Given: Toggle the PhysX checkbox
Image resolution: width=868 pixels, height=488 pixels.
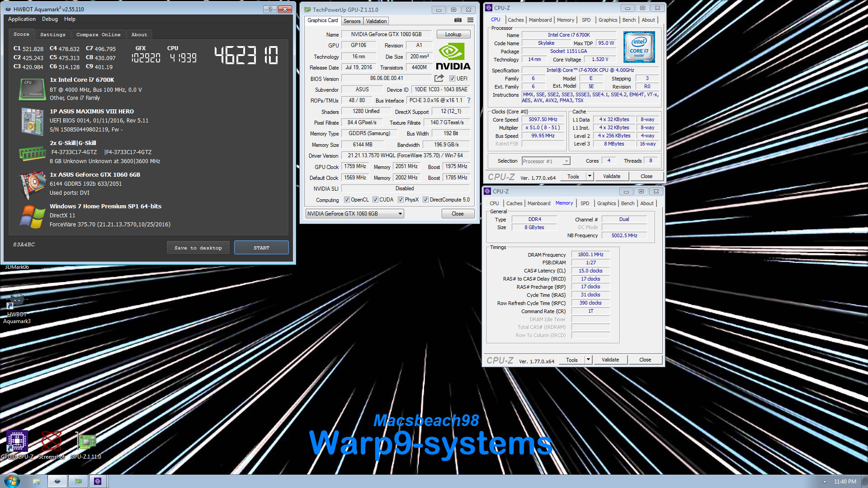Looking at the screenshot, I should (401, 200).
